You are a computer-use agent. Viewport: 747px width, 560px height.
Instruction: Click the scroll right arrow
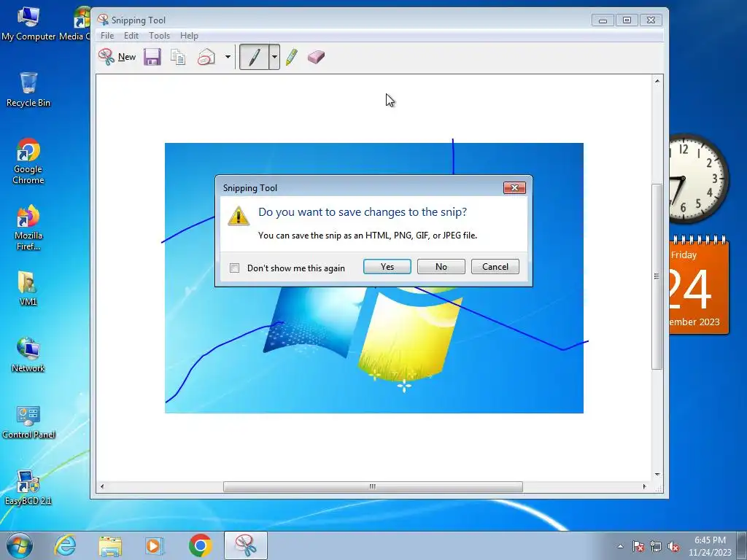[644, 486]
